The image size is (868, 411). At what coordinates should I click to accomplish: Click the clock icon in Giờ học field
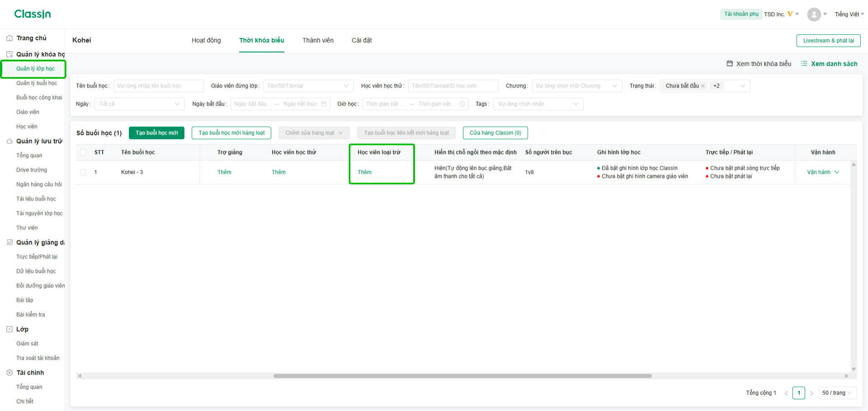coord(462,104)
